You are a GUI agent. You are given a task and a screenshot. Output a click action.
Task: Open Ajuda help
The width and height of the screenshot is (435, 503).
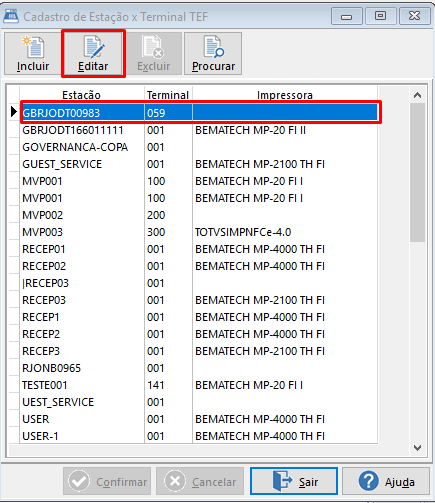(386, 481)
